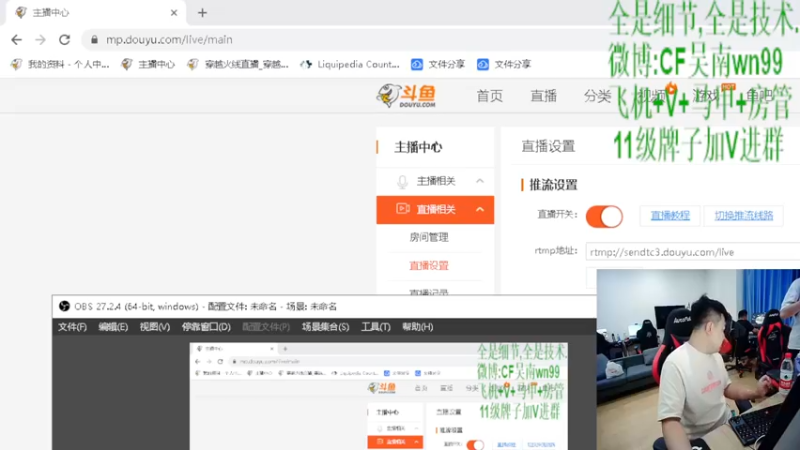Open the OBS 帮助(H) menu
The width and height of the screenshot is (800, 450).
pos(417,327)
